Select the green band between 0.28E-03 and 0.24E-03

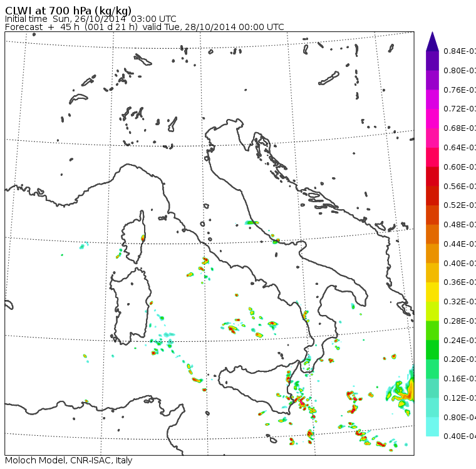pos(432,331)
